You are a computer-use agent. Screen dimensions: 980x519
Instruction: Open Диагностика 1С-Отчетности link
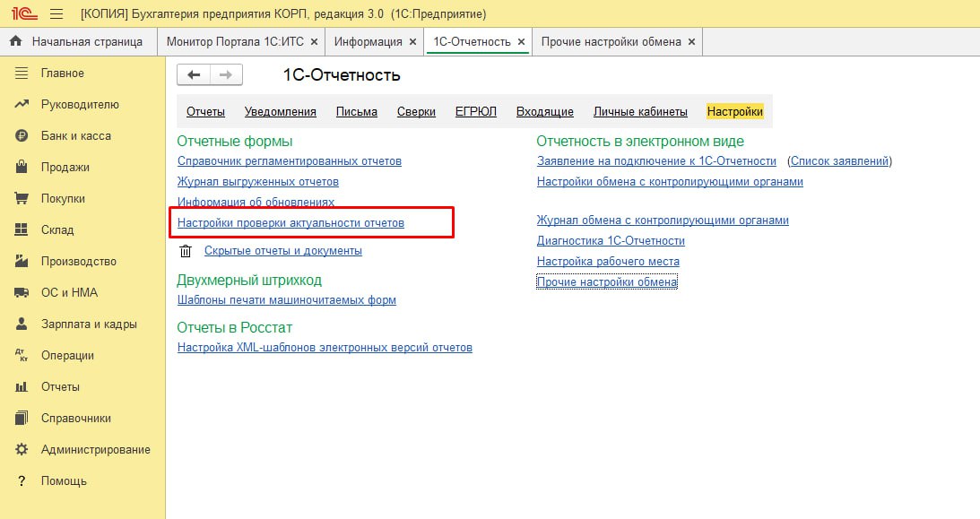coord(611,241)
